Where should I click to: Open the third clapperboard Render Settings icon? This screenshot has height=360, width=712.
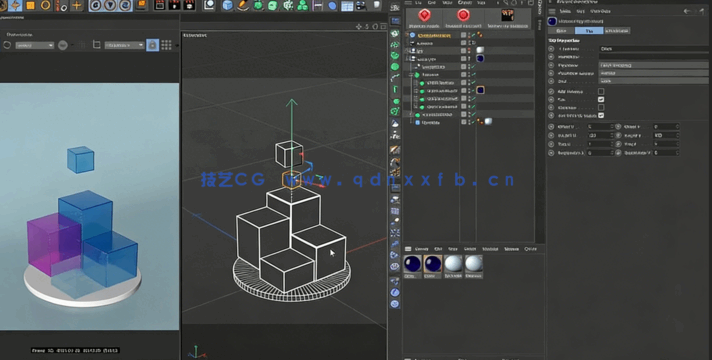(x=189, y=5)
